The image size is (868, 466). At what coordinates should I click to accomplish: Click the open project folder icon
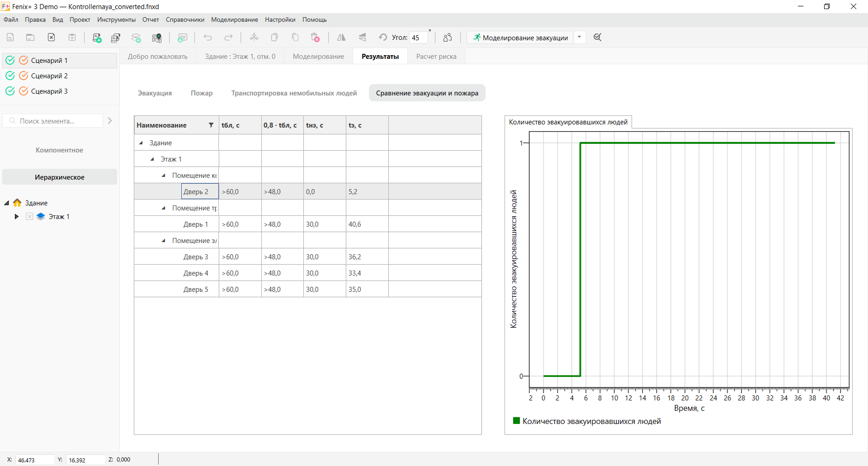(x=30, y=38)
